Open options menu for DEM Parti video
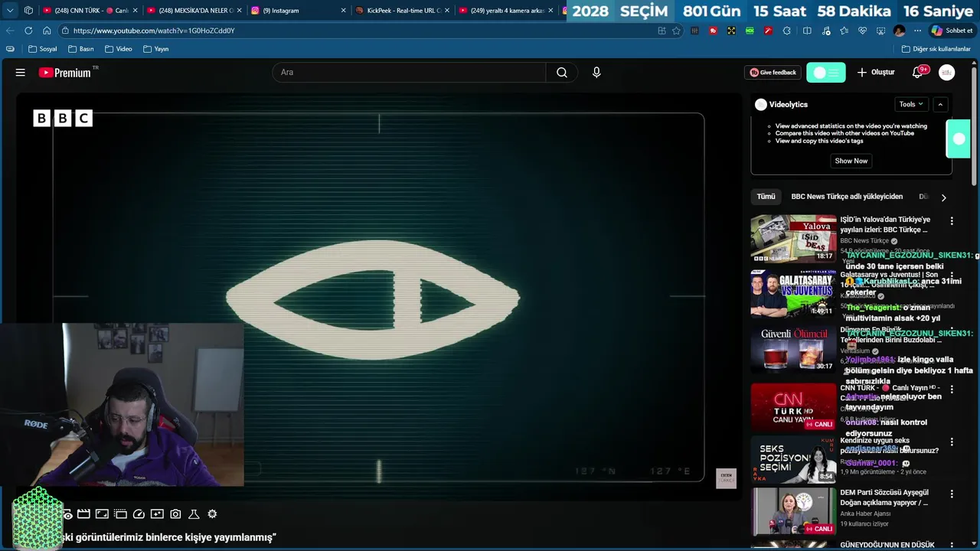Screen dimensions: 980x551 click(952, 494)
